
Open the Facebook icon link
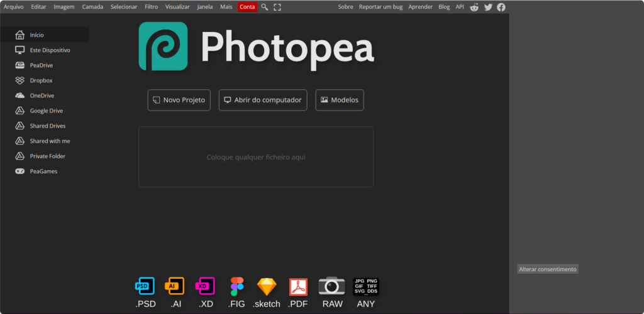501,7
